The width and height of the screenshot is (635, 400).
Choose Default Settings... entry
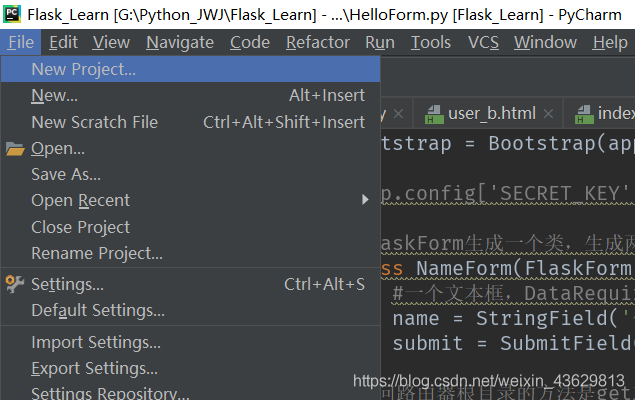click(190, 311)
